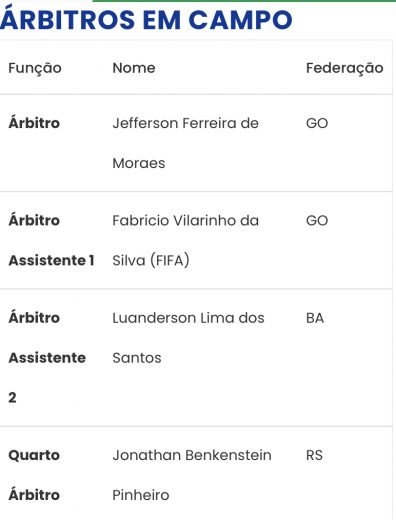Click GO federation for Jefferson Ferreira
The height and width of the screenshot is (520, 396).
pyautogui.click(x=317, y=123)
